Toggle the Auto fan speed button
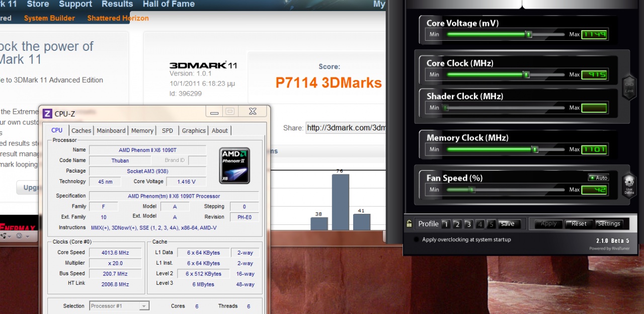 pyautogui.click(x=599, y=178)
